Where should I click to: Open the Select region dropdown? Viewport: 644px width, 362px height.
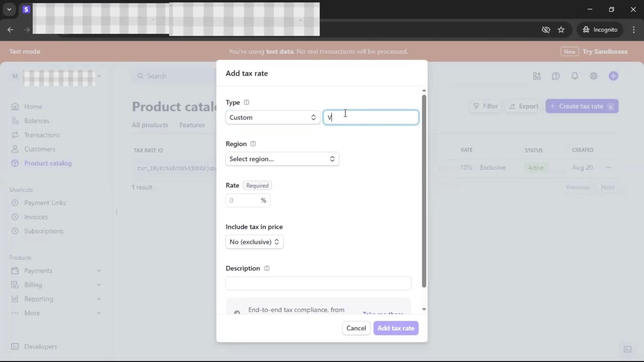(x=282, y=159)
